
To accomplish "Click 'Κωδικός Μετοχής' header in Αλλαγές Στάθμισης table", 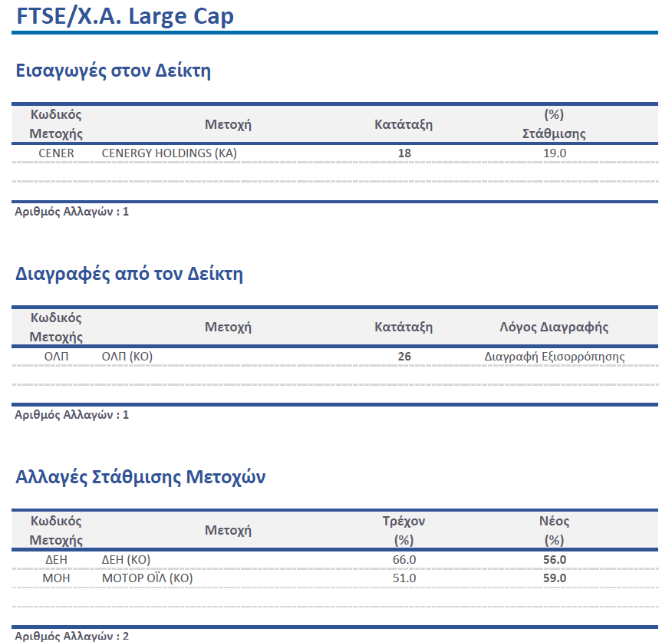I will pyautogui.click(x=56, y=530).
